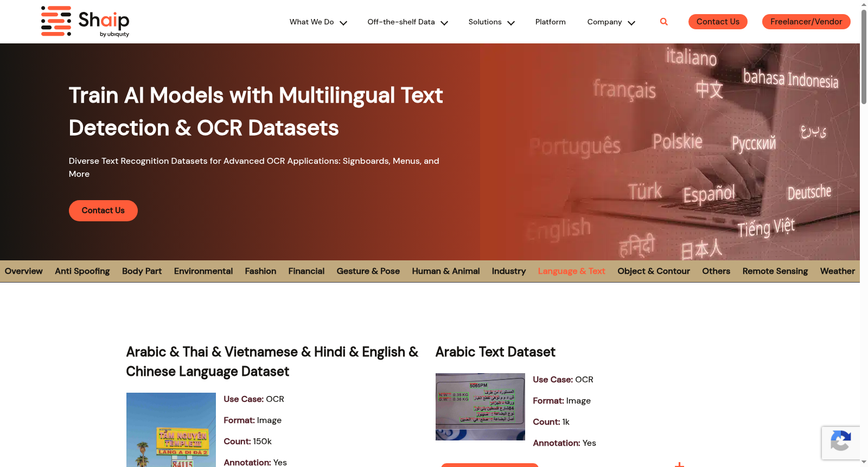Open the Freelancer/Vendor button
This screenshot has width=868, height=467.
(806, 22)
